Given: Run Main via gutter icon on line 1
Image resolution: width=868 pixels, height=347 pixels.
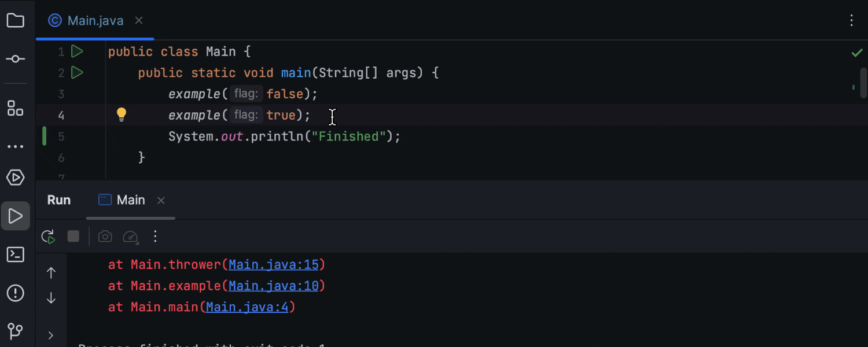Looking at the screenshot, I should coord(78,51).
